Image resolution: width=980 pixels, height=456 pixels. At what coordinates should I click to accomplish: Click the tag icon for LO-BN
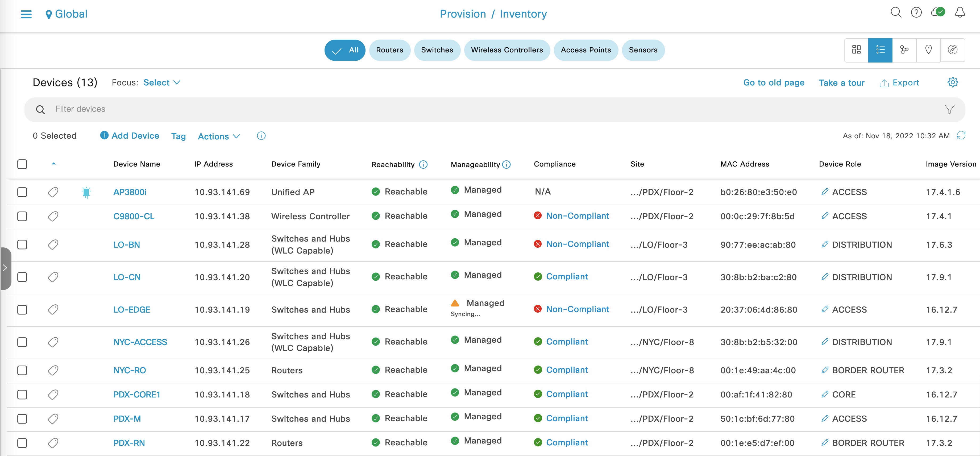point(53,244)
